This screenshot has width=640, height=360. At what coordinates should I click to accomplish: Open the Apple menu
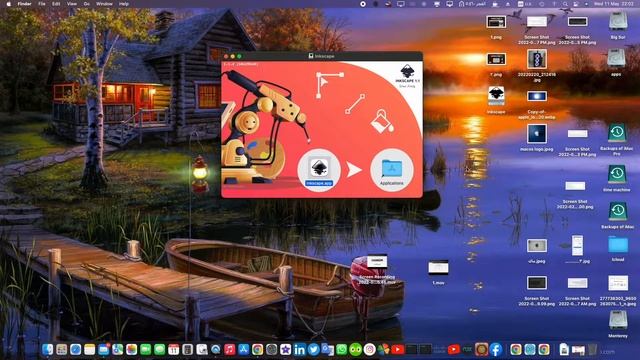(9, 4)
